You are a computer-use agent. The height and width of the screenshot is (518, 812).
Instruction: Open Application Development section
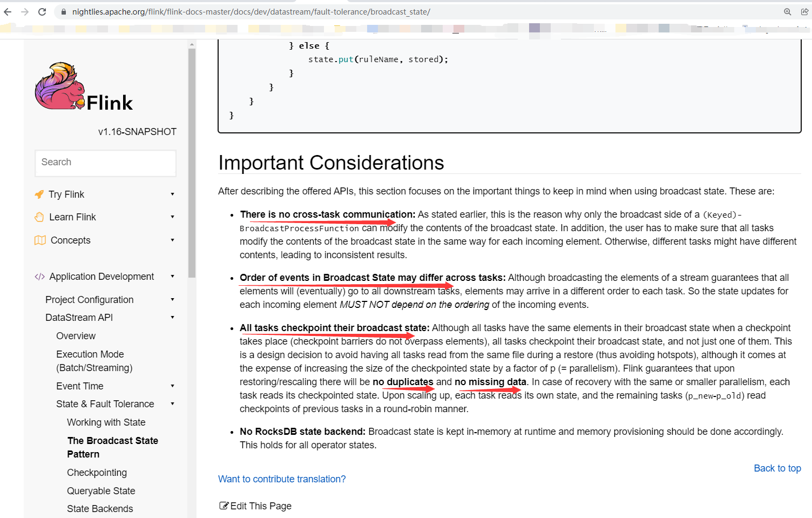(101, 277)
